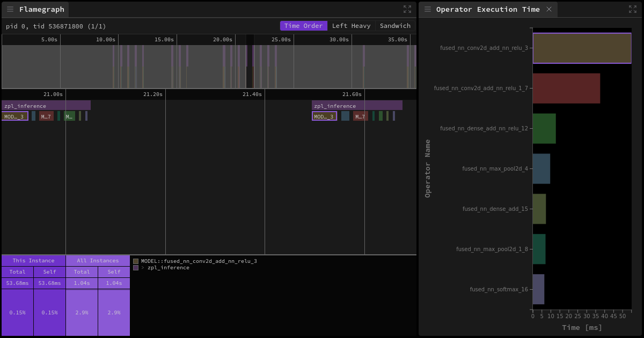Select the Time Order view mode
The width and height of the screenshot is (644, 338).
pyautogui.click(x=303, y=25)
